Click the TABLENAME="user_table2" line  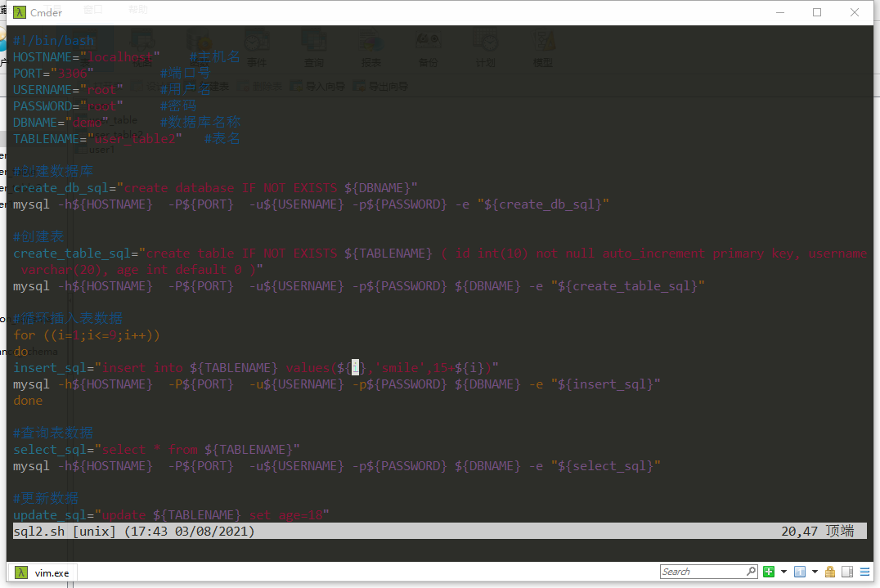(97, 138)
